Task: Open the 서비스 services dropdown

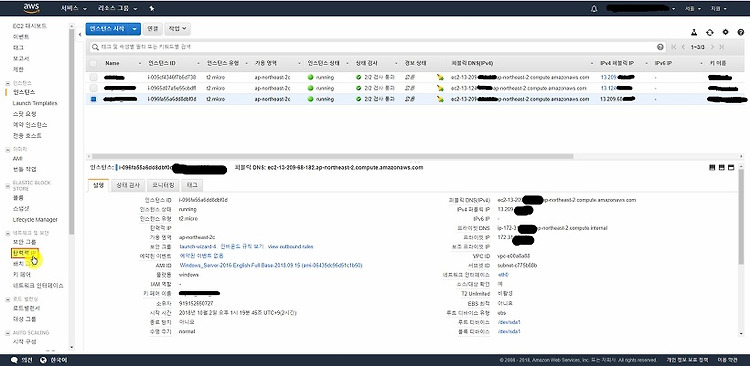Action: (x=74, y=9)
